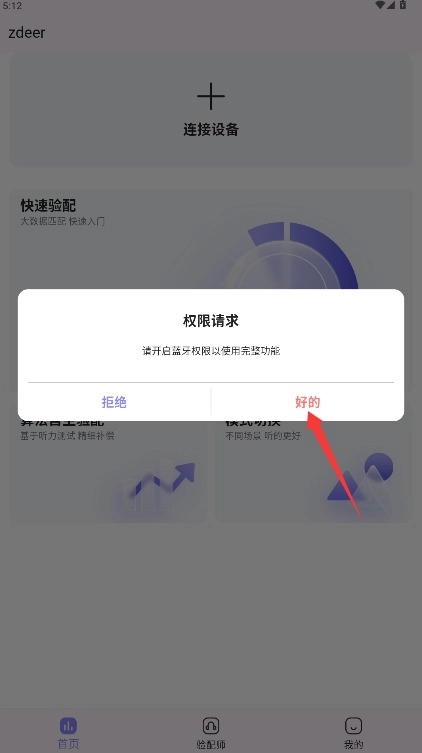422x753 pixels.
Task: Tap the Wi-Fi status icon
Action: pyautogui.click(x=380, y=5)
